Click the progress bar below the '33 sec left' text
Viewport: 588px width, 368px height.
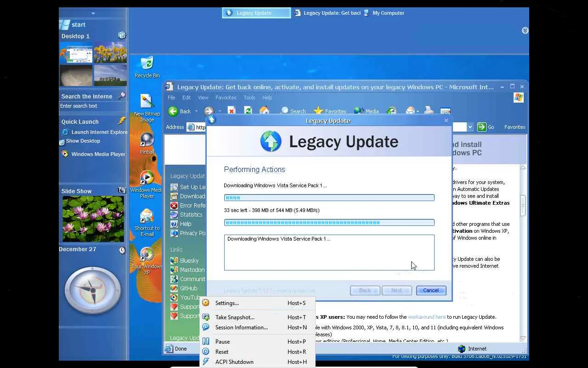click(x=329, y=223)
